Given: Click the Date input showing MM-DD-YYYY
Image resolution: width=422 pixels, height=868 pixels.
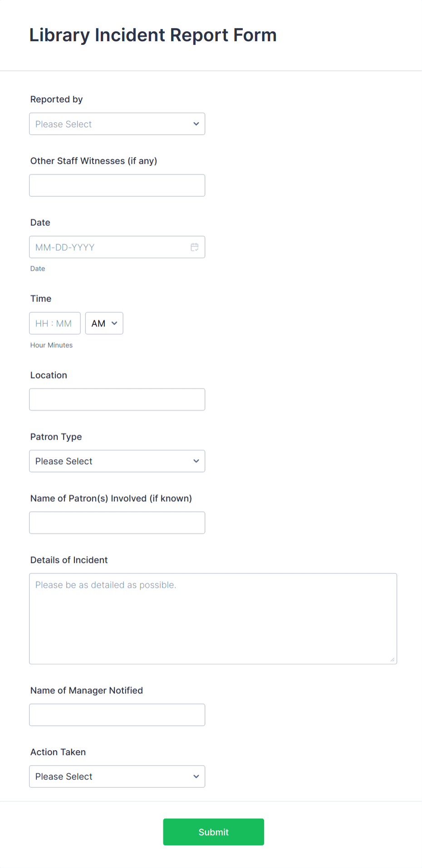Looking at the screenshot, I should 109,247.
